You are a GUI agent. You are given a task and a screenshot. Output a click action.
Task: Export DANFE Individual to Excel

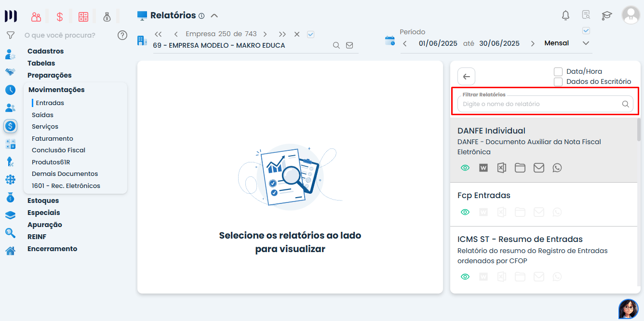point(501,167)
